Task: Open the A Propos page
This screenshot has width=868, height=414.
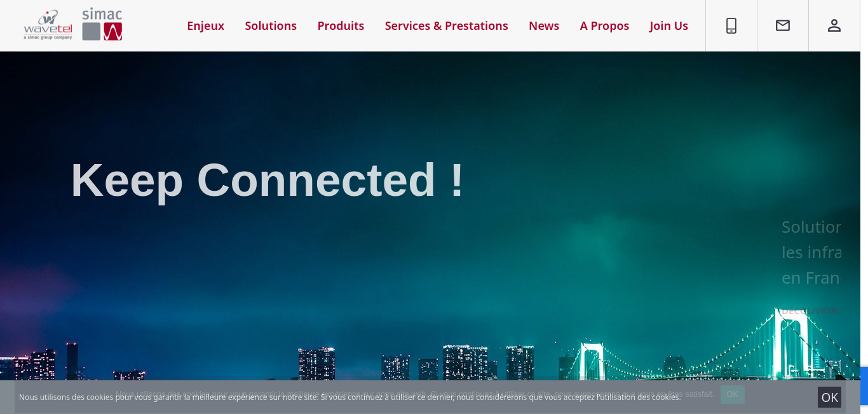Action: (604, 25)
